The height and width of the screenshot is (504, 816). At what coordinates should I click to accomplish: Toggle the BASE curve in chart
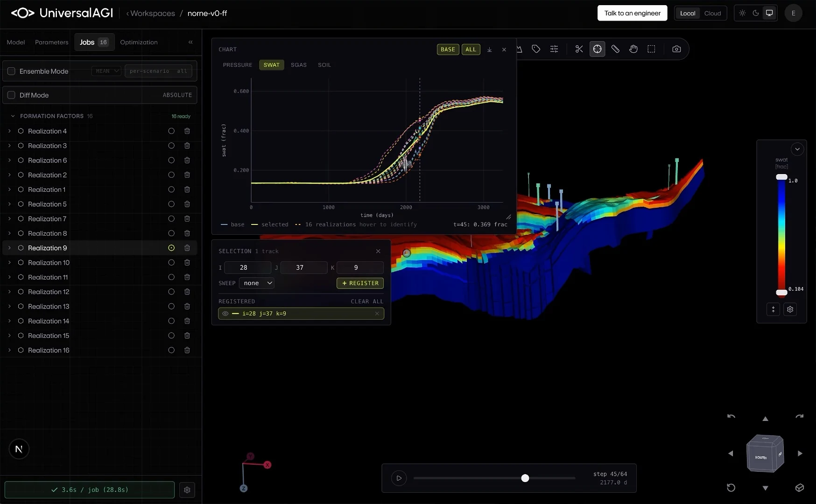pyautogui.click(x=448, y=49)
